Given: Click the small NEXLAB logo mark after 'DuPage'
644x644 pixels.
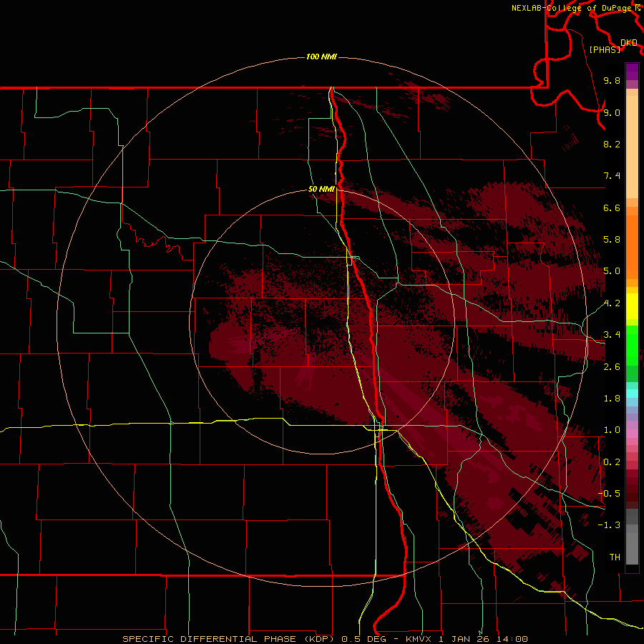Looking at the screenshot, I should pos(637,8).
